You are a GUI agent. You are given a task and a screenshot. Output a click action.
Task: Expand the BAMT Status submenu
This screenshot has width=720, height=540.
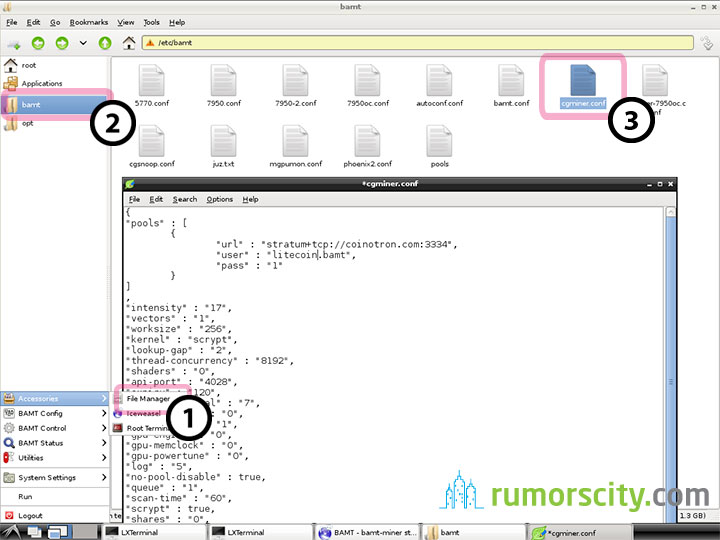[55, 443]
